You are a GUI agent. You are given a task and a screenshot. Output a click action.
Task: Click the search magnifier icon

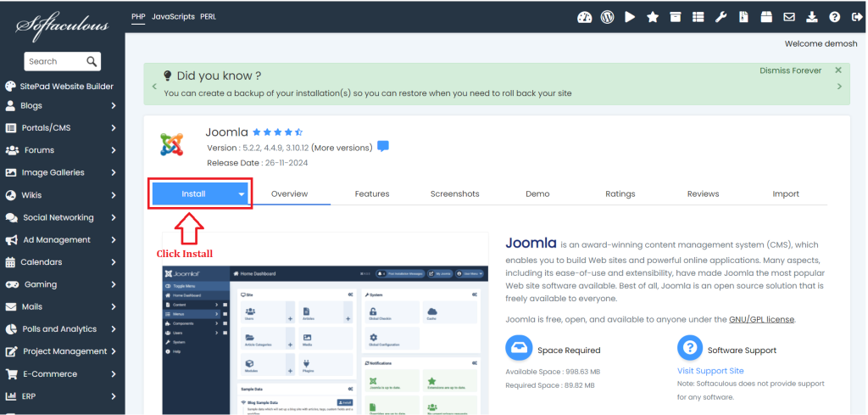click(92, 61)
